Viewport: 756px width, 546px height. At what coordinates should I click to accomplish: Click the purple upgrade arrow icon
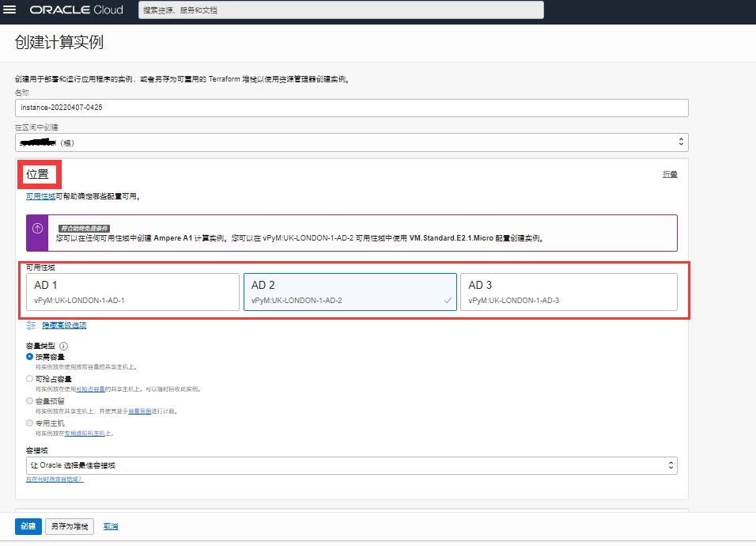tap(37, 229)
